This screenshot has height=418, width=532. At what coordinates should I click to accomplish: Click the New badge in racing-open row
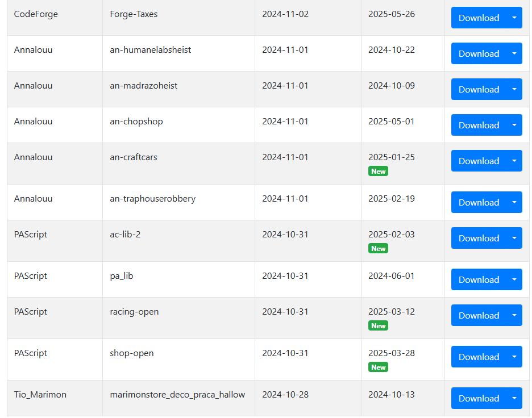378,326
